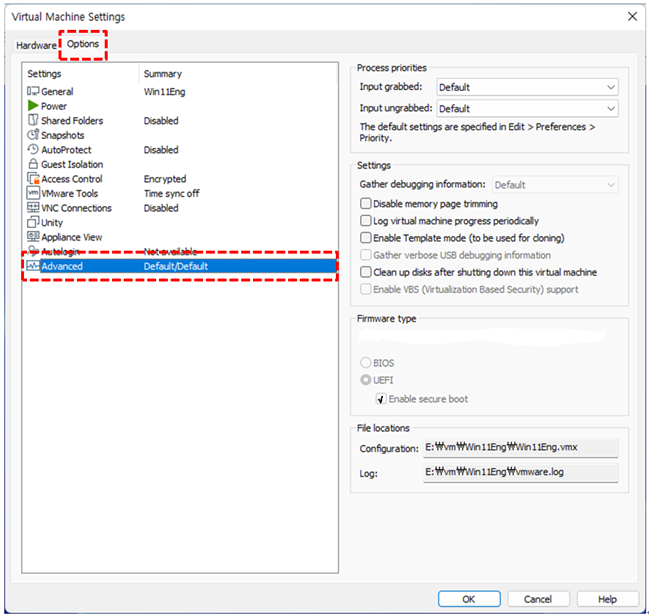Switch to the Options tab
The width and height of the screenshot is (649, 616).
[83, 44]
